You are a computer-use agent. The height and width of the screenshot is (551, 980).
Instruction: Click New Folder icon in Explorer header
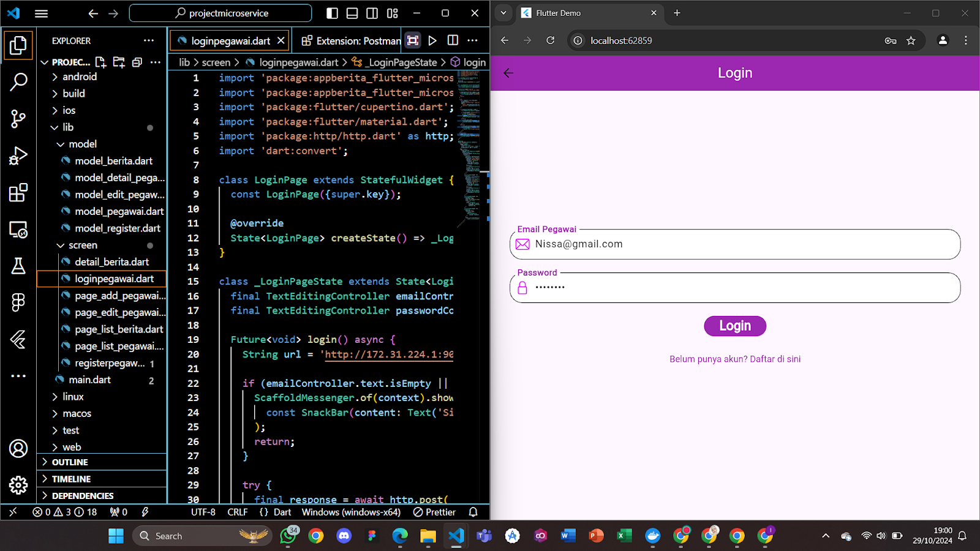click(119, 62)
